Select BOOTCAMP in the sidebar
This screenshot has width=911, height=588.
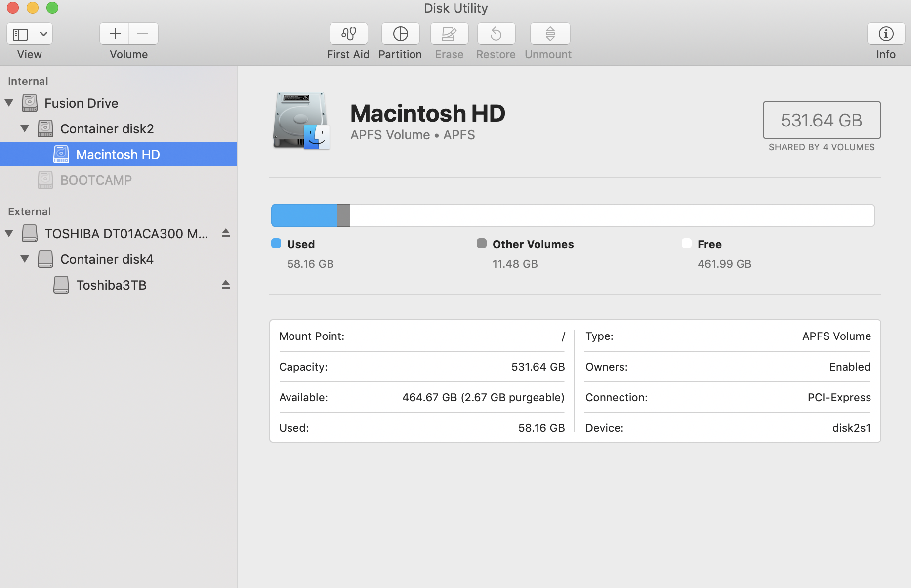point(96,180)
